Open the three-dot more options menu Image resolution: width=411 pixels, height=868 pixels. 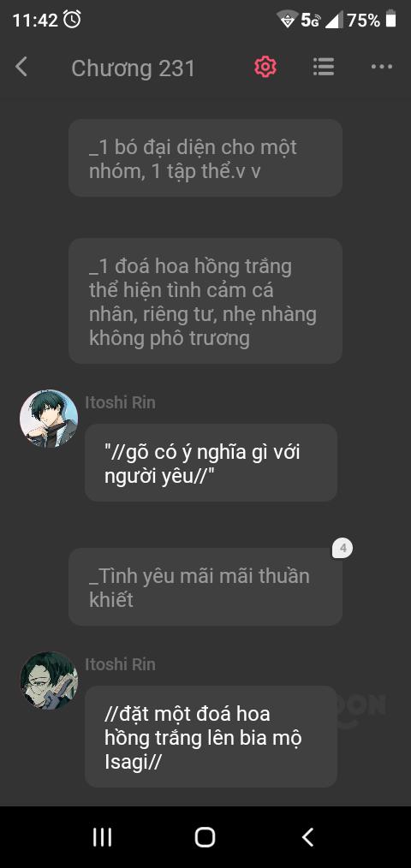(382, 67)
